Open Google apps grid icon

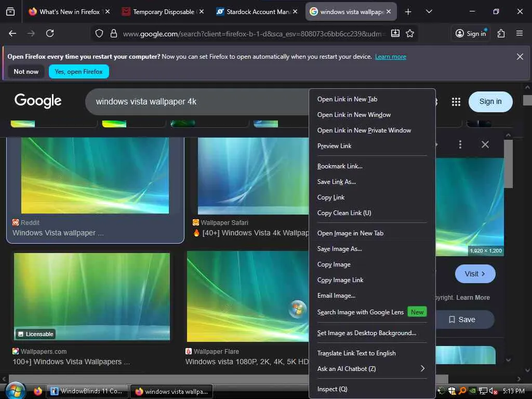point(456,101)
